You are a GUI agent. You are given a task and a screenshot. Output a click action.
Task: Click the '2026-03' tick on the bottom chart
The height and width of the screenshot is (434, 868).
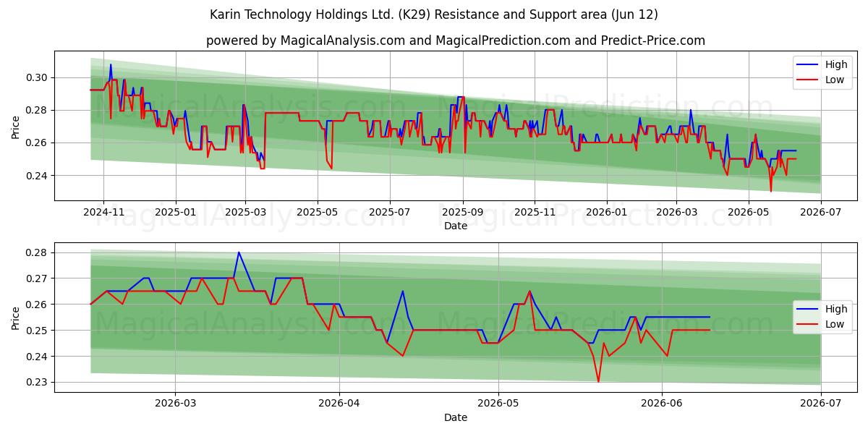[x=176, y=402]
